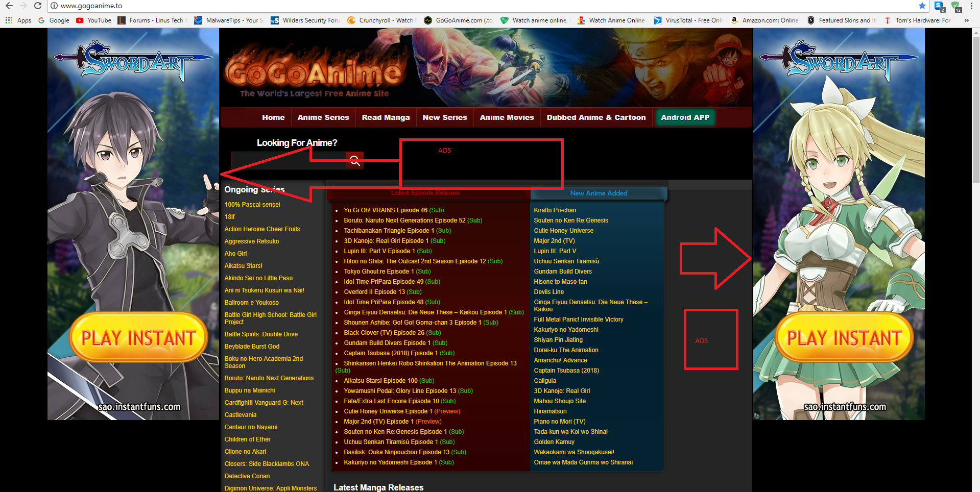Switch to the New Anime Added tab

pos(599,193)
